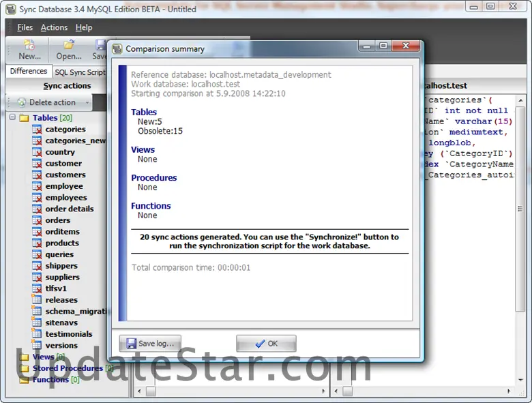Minimize the Comparison summary dialog
Screen dimensions: 532x403
[367, 46]
